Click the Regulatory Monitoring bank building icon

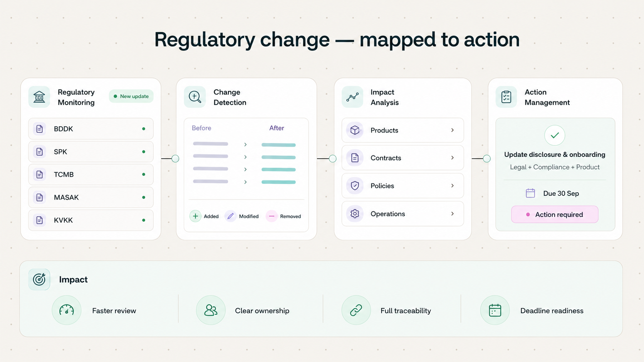pos(39,97)
